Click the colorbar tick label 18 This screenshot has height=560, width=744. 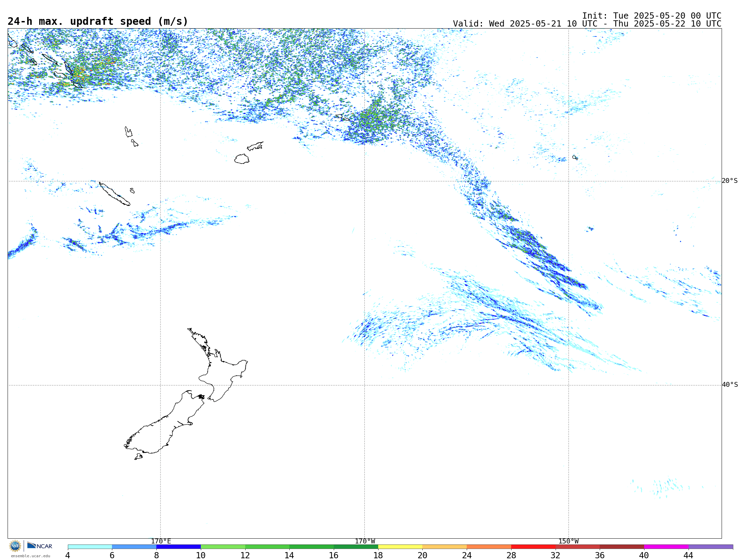(x=378, y=555)
